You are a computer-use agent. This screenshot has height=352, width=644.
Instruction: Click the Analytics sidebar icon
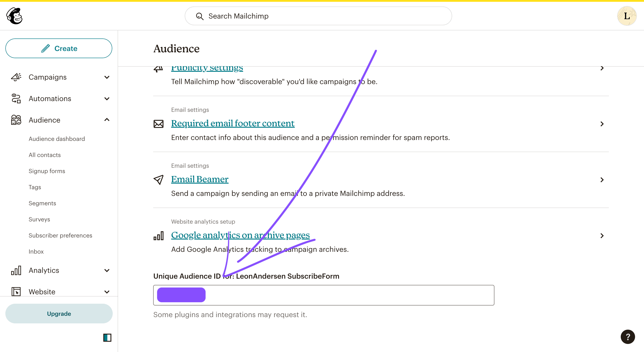(x=17, y=270)
